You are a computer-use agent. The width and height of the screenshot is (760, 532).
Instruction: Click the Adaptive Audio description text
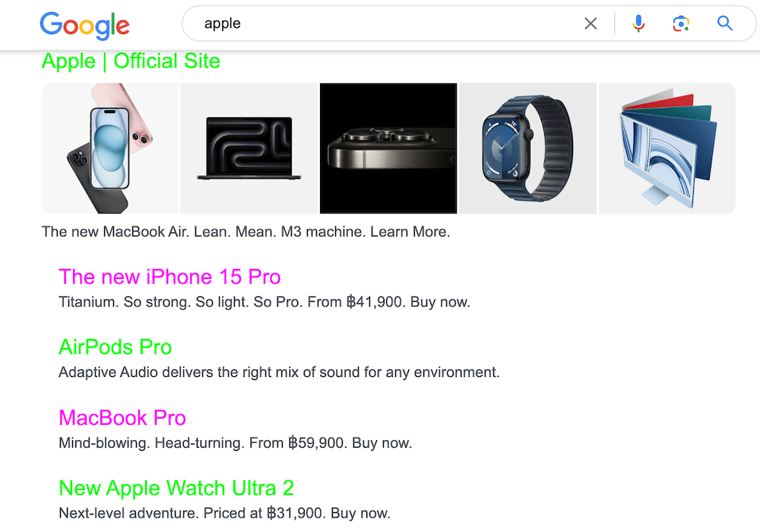pos(279,372)
